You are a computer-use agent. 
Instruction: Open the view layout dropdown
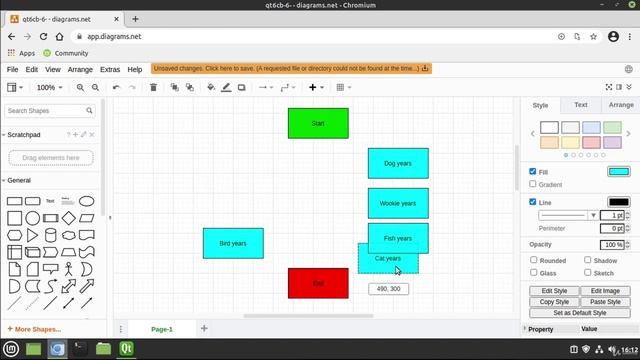coord(15,87)
